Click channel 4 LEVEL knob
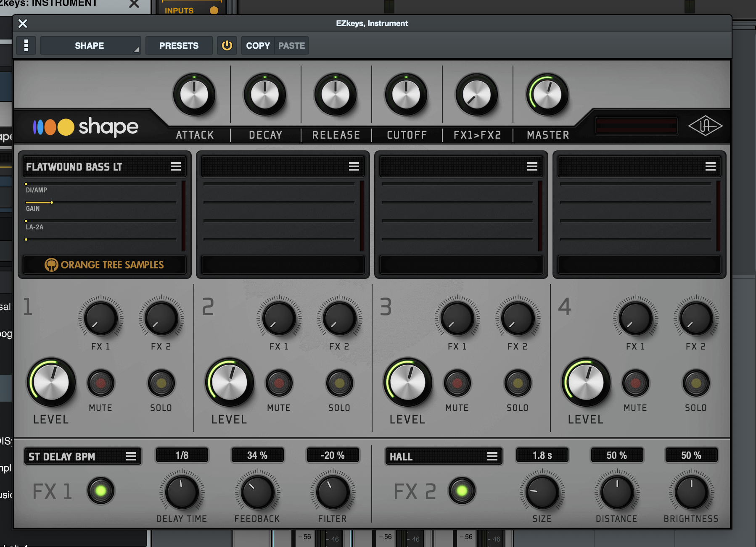Viewport: 756px width, 547px height. 586,382
